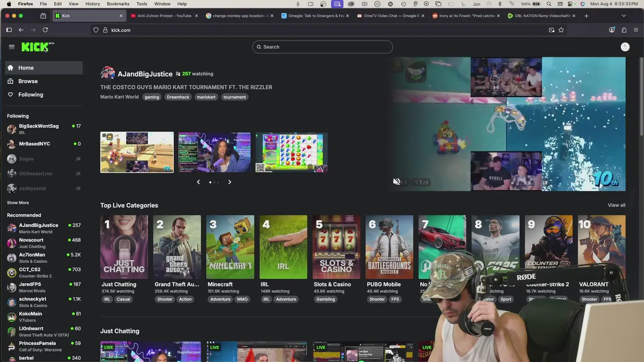This screenshot has width=644, height=362.
Task: Click the site shield icon in address bar
Action: 96,30
